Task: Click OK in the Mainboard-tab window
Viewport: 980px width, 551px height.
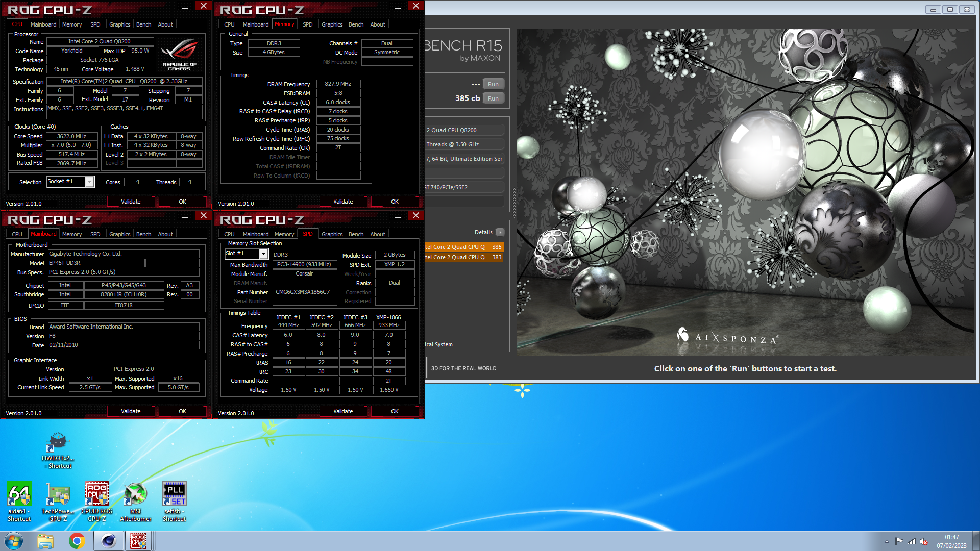Action: tap(182, 411)
